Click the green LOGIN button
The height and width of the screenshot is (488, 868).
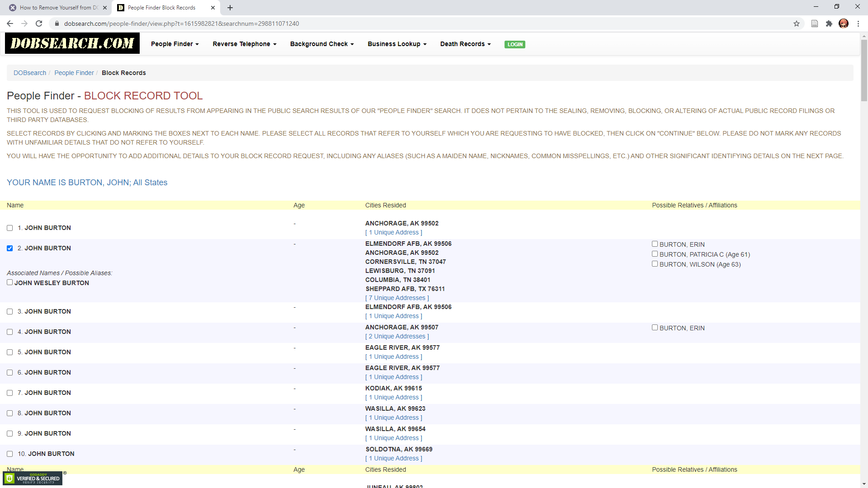(x=515, y=44)
